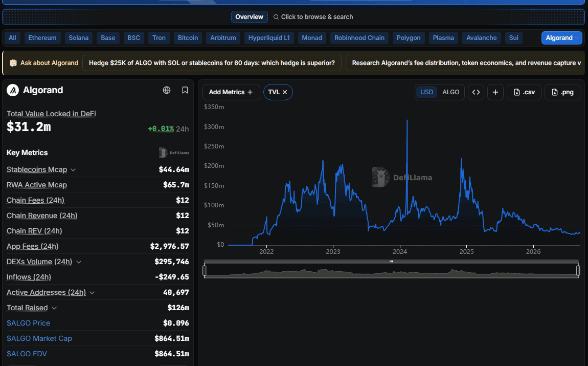This screenshot has width=588, height=366.
Task: Click the Ask about Algorand icon
Action: pos(13,63)
